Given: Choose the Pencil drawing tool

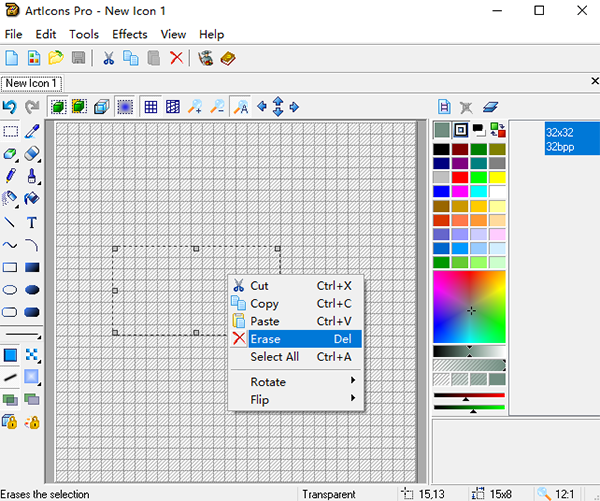Looking at the screenshot, I should [10, 176].
